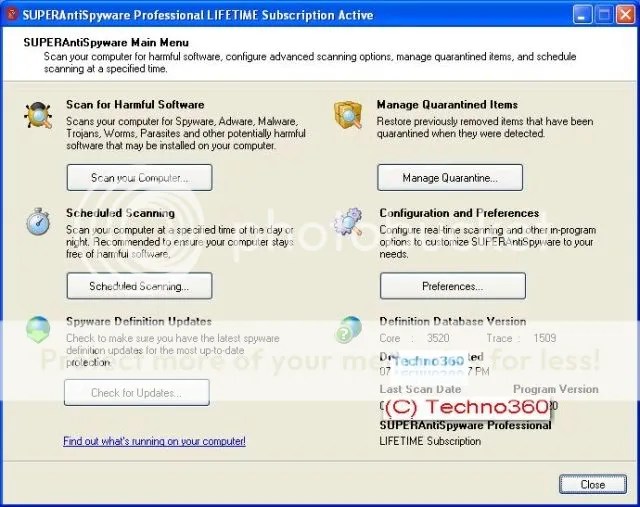640x507 pixels.
Task: Click the gears Configuration and Preferences icon
Action: [348, 222]
